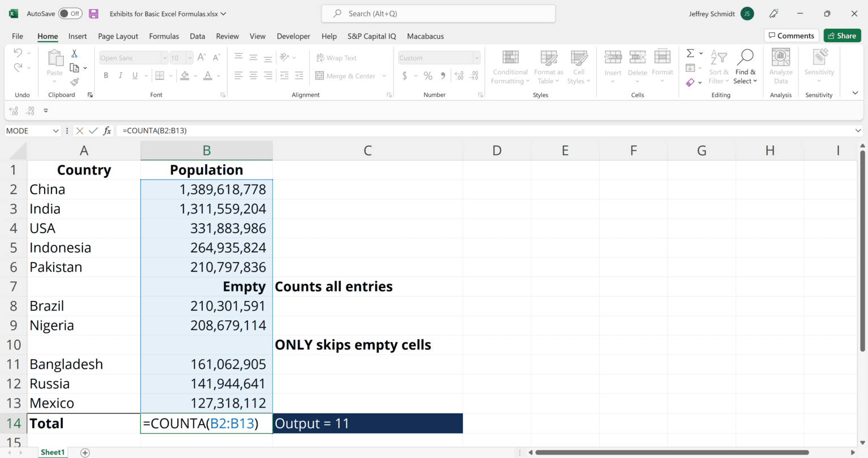868x458 pixels.
Task: Open Conditional Formatting in the Styles group
Action: point(510,67)
